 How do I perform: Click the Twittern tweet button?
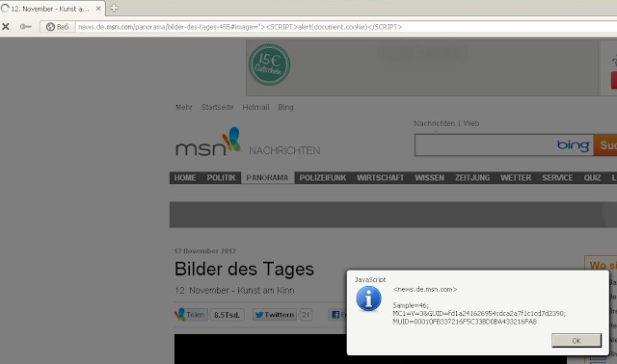tap(275, 315)
